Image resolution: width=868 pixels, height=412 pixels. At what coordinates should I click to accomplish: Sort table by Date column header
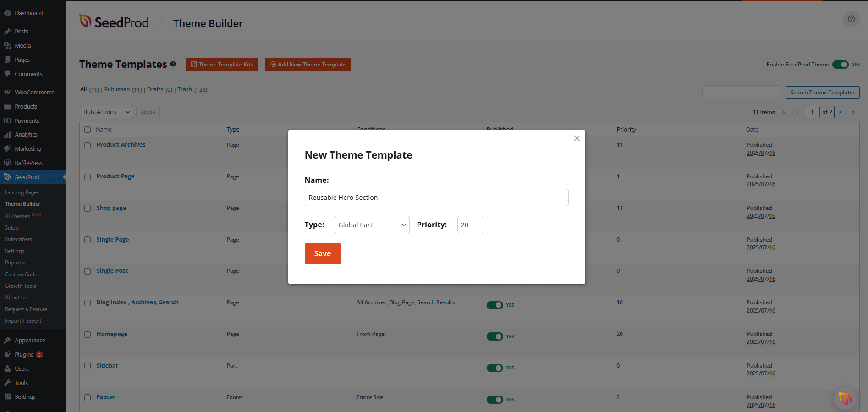click(752, 130)
